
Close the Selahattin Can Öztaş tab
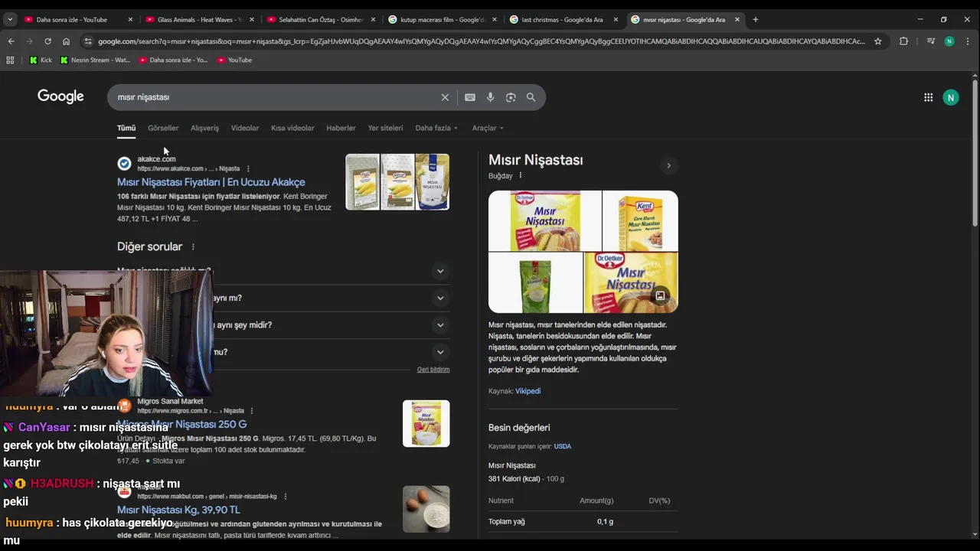coord(372,19)
